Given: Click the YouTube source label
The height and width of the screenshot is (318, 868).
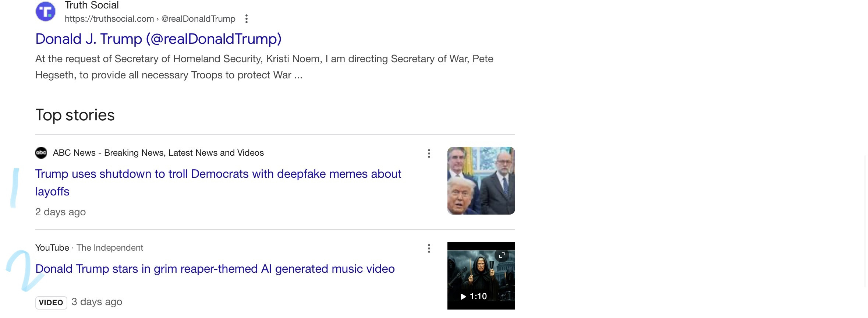Looking at the screenshot, I should pos(52,248).
